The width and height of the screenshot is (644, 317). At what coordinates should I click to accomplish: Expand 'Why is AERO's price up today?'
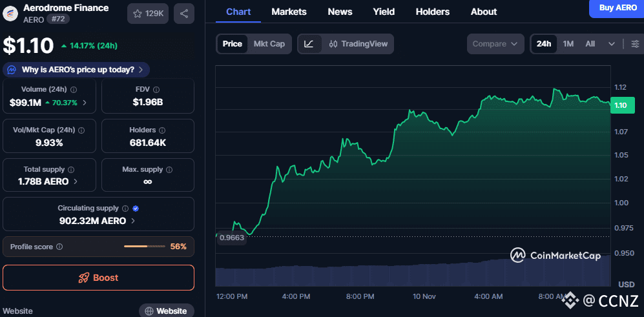point(76,70)
